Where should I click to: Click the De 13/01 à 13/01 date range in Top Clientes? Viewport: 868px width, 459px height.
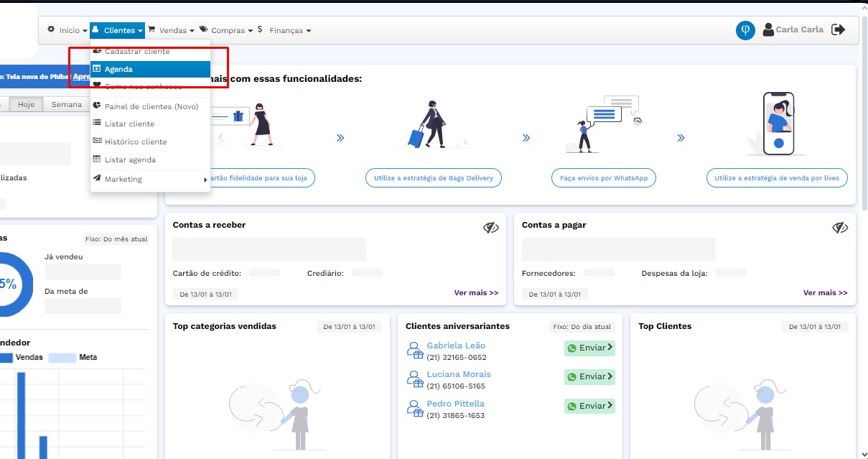(814, 327)
